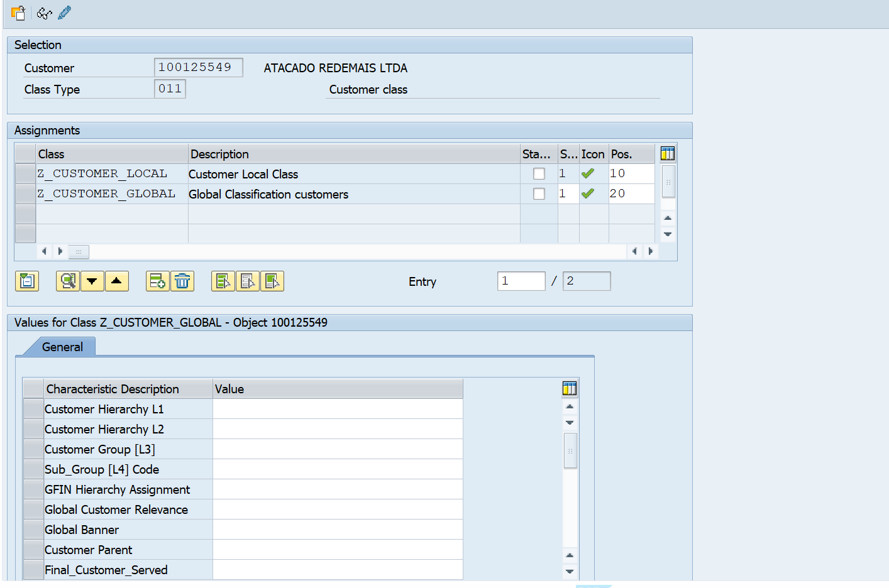889x588 pixels.
Task: Select the Z_CUSTOMER_GLOBAL class cell
Action: point(113,193)
